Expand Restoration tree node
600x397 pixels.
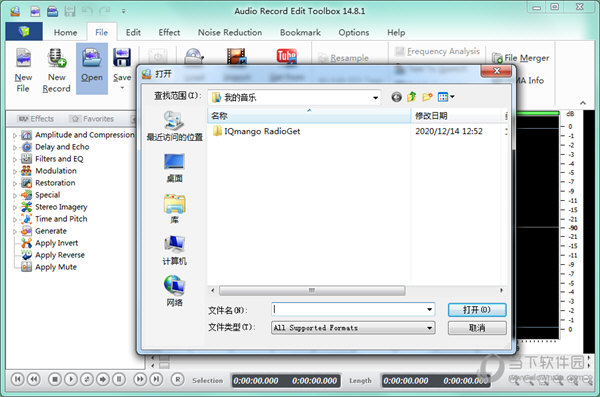15,183
